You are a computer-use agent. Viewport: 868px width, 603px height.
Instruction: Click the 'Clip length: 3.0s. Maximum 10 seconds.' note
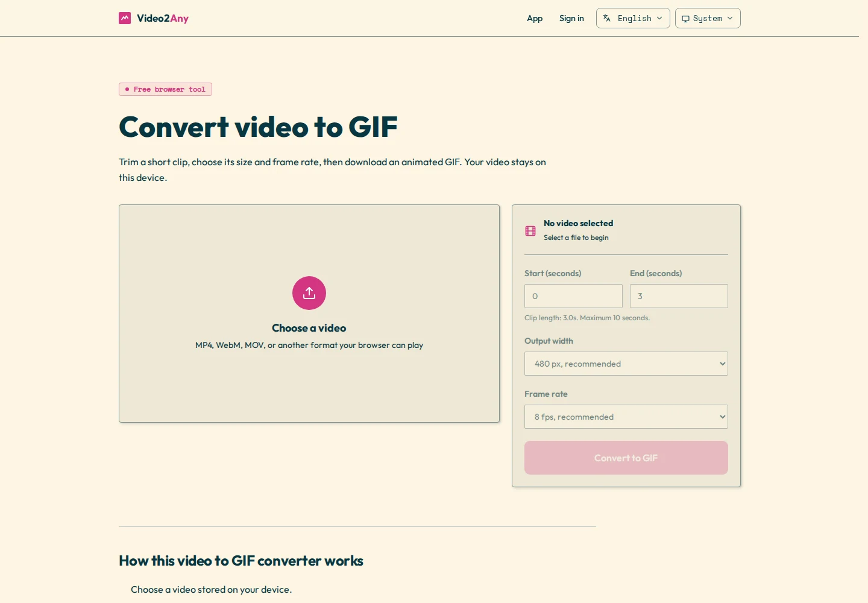point(587,318)
